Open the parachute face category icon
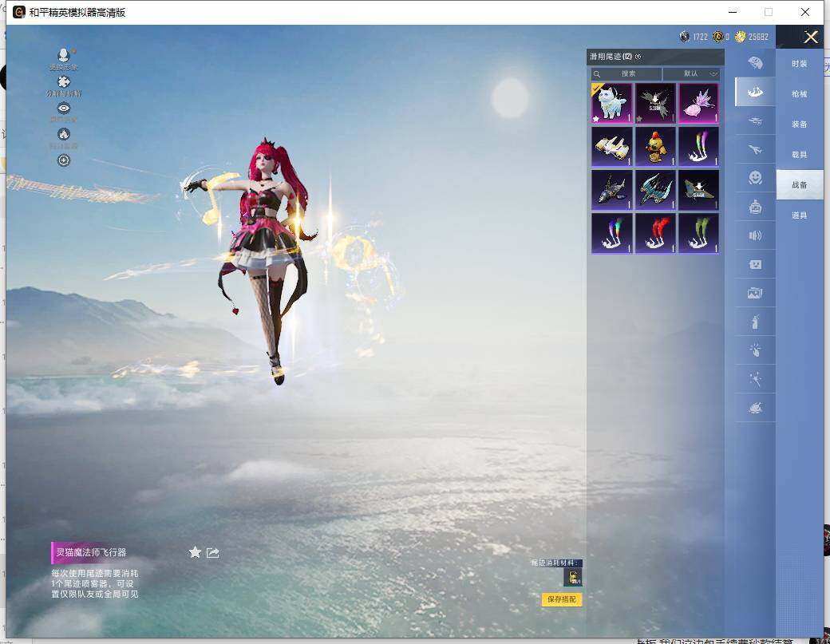The width and height of the screenshot is (830, 644). [x=755, y=63]
